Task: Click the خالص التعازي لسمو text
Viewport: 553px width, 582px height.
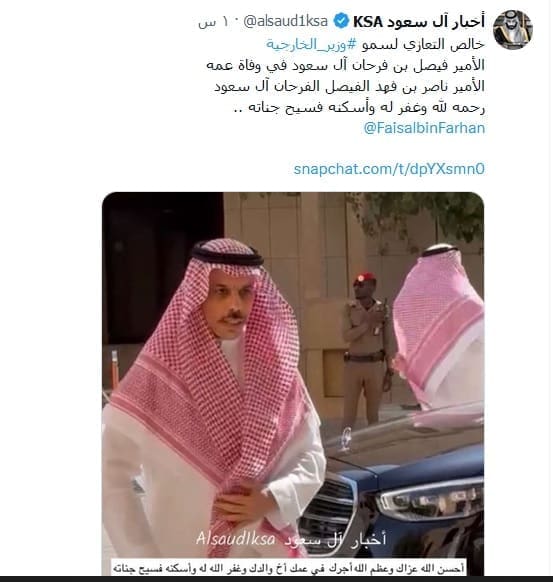Action: pyautogui.click(x=423, y=44)
